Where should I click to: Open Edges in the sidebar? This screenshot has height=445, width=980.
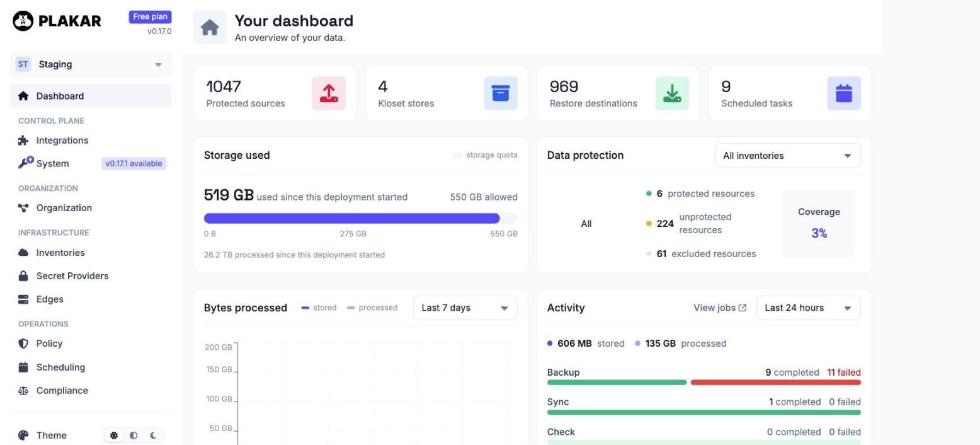click(x=91, y=299)
